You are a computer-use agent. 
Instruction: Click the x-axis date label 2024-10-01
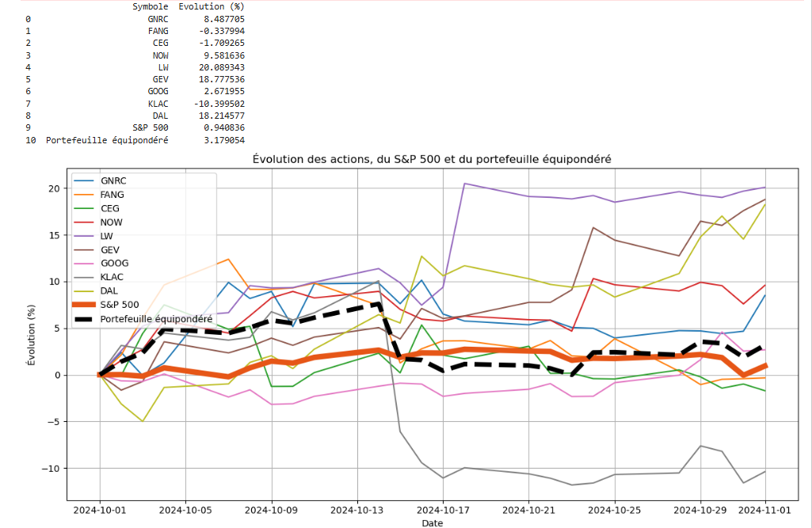coord(100,511)
